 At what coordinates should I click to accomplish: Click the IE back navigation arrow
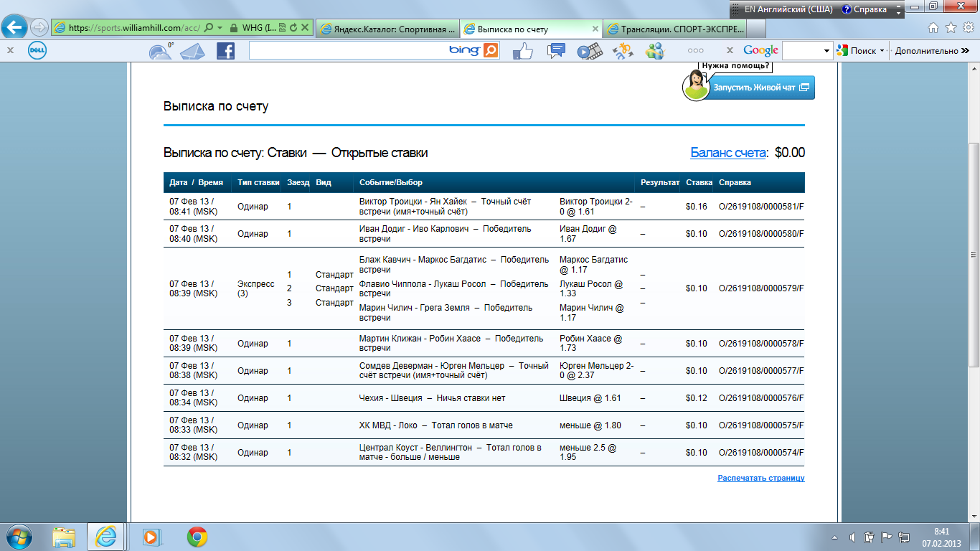(15, 28)
